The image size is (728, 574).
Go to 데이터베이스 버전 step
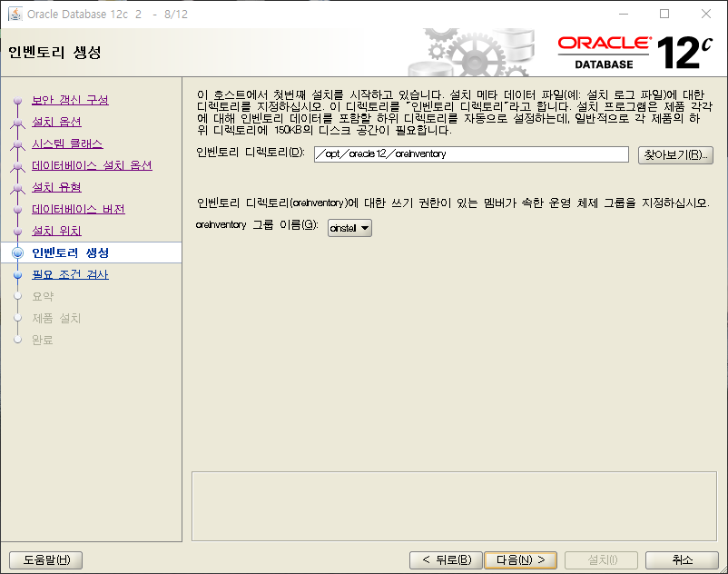click(78, 209)
